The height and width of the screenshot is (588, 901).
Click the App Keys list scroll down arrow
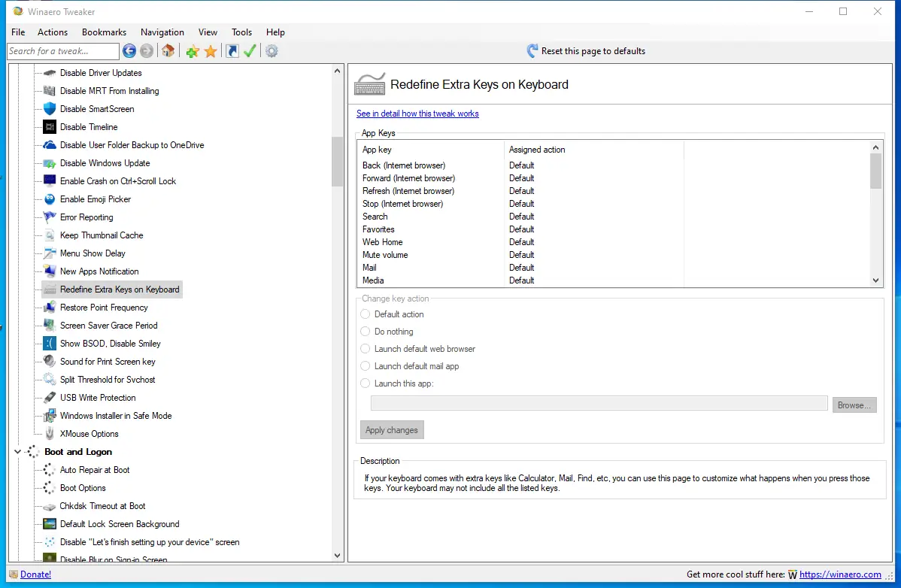(x=875, y=280)
